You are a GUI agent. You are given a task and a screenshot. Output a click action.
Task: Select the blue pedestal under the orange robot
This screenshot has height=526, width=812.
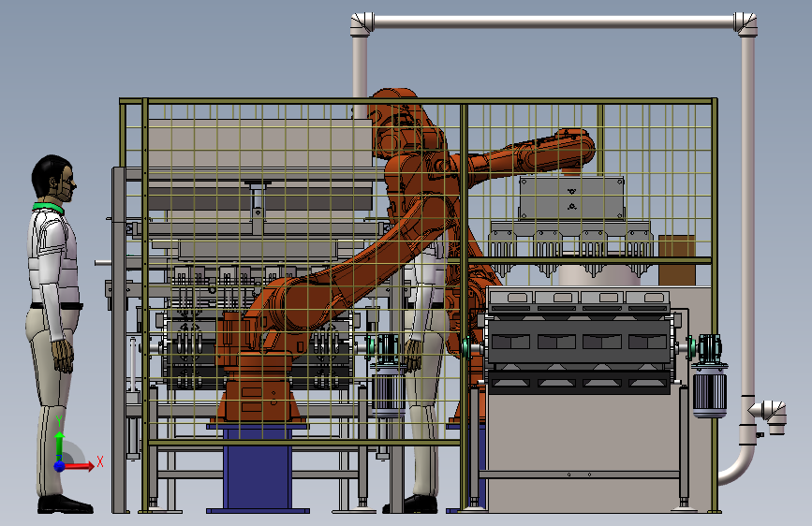[x=258, y=468]
